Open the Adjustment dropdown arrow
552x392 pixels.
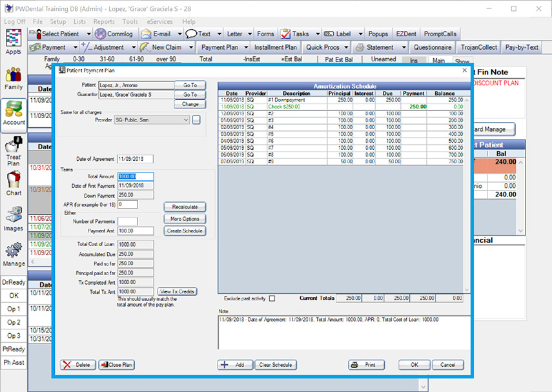134,47
